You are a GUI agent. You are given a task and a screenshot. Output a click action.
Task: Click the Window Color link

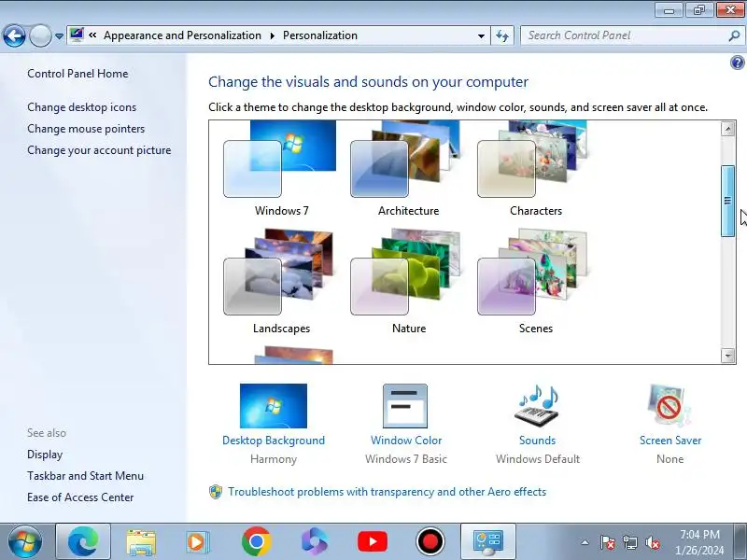(406, 441)
